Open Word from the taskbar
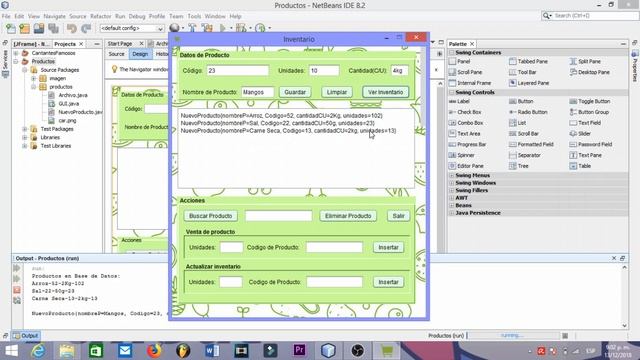640x360 pixels. coord(212,351)
